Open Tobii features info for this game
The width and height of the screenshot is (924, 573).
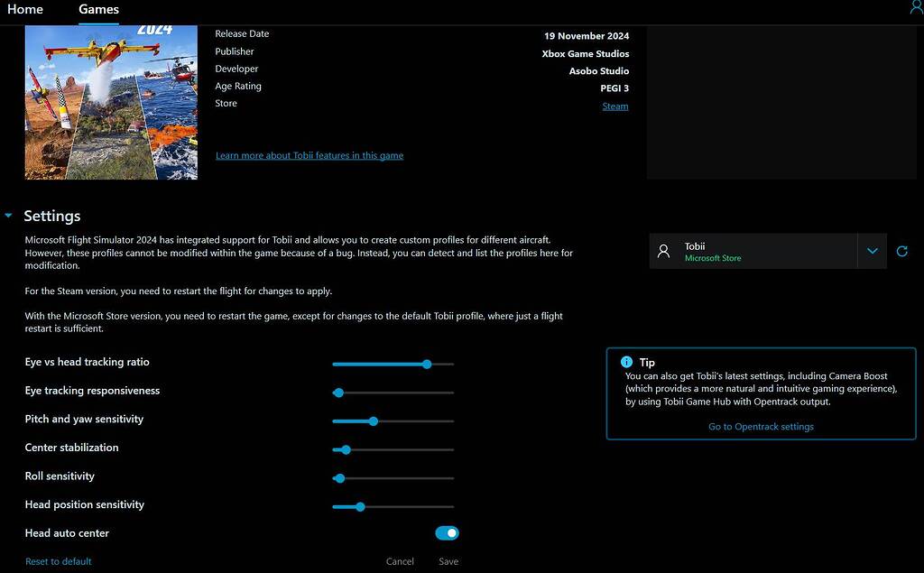click(310, 155)
